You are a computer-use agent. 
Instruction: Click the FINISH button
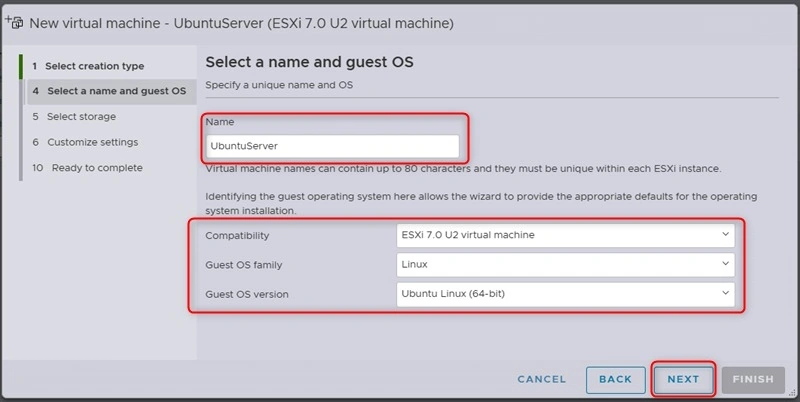click(x=753, y=380)
